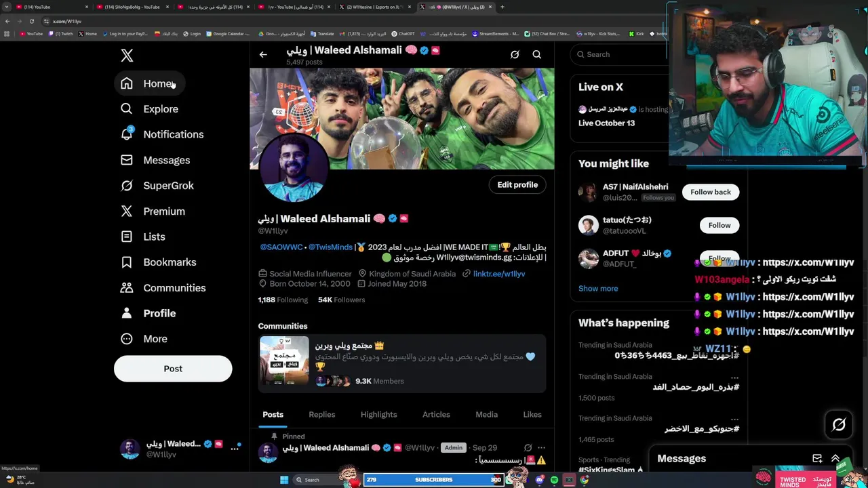Viewport: 868px width, 488px height.
Task: Switch to W1Yassine | Esports on X tab
Action: point(376,7)
